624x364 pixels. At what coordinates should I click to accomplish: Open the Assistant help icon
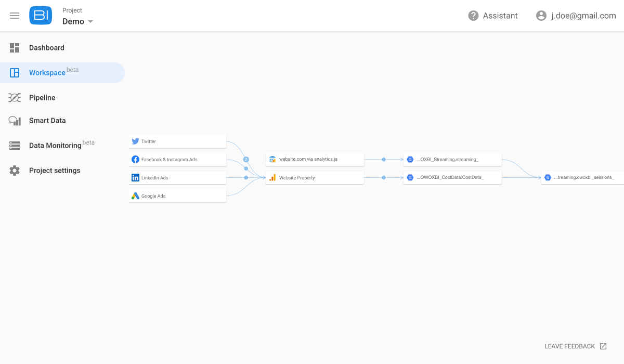pyautogui.click(x=473, y=16)
